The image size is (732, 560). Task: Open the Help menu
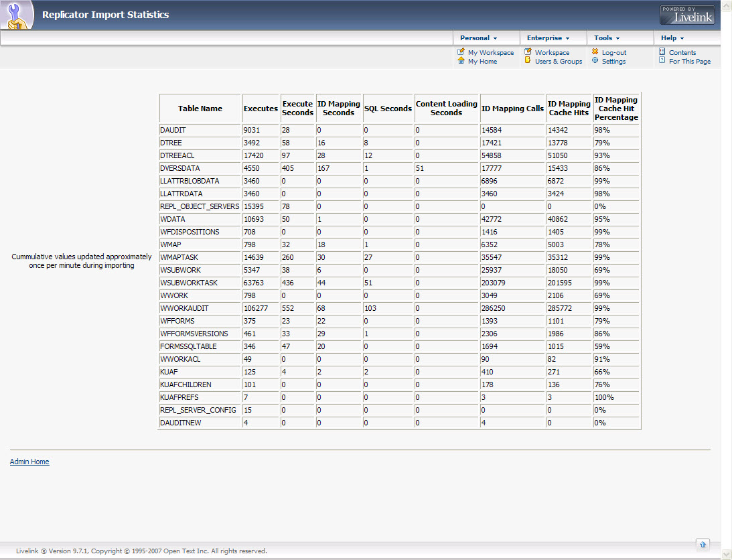[x=672, y=38]
